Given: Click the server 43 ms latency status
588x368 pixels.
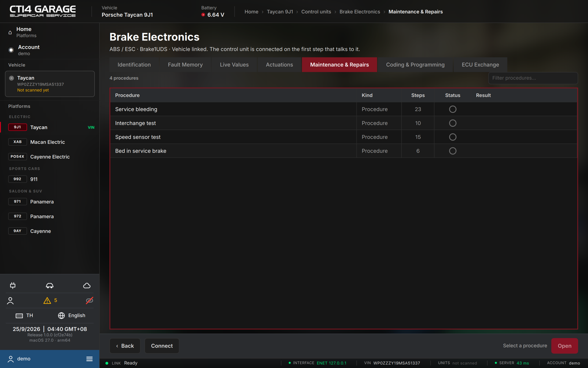Looking at the screenshot, I should point(523,363).
